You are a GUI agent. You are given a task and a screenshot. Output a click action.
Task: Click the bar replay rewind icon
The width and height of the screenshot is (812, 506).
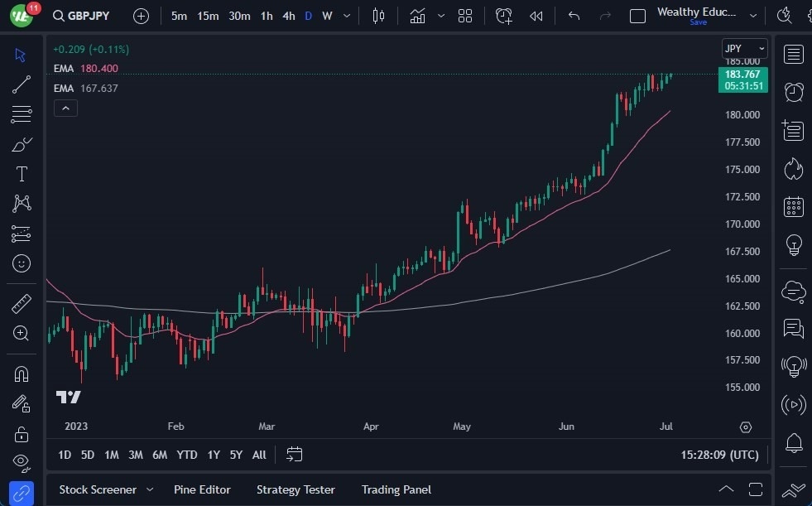536,16
